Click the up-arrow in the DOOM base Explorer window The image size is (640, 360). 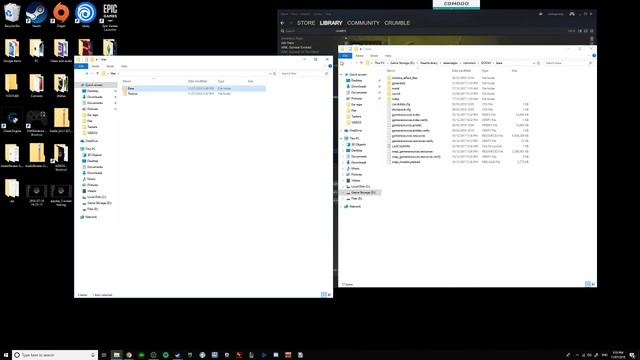tap(362, 63)
